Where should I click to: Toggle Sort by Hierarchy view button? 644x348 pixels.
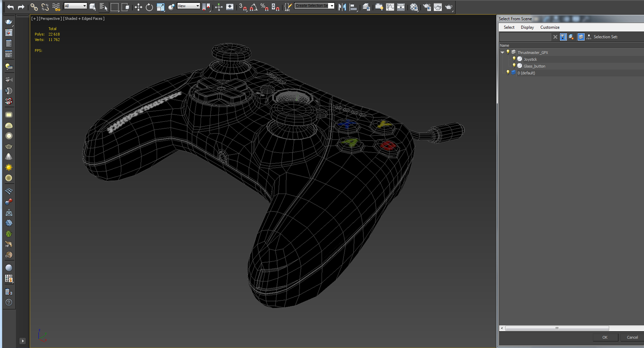(589, 37)
